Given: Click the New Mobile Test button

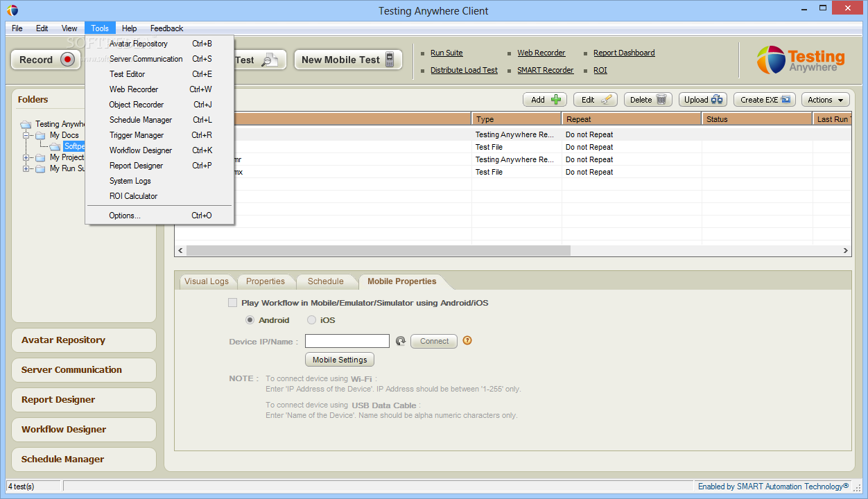Looking at the screenshot, I should coord(348,60).
